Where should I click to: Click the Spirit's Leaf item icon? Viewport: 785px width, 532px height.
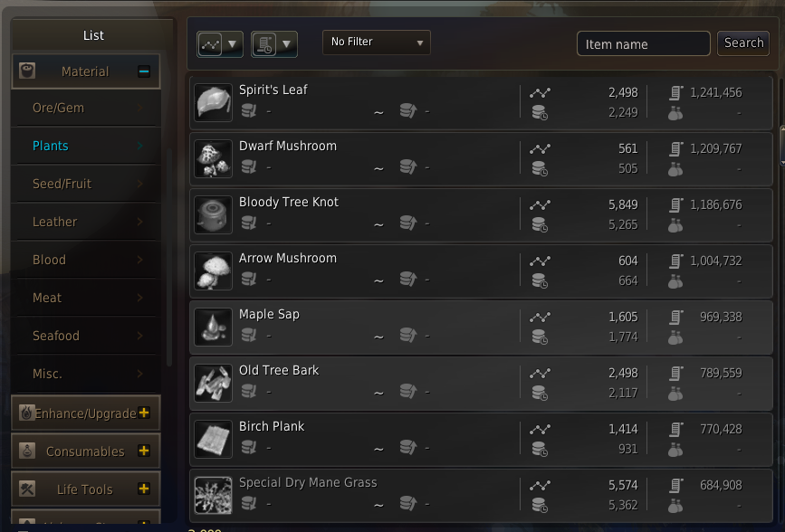214,102
